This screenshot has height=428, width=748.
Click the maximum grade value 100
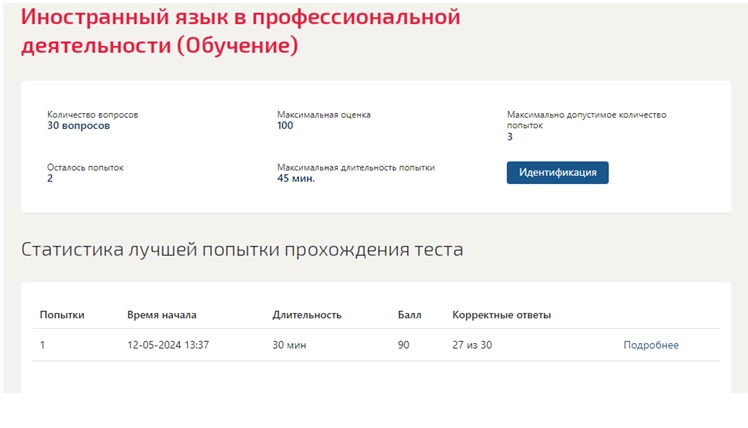[x=285, y=125]
